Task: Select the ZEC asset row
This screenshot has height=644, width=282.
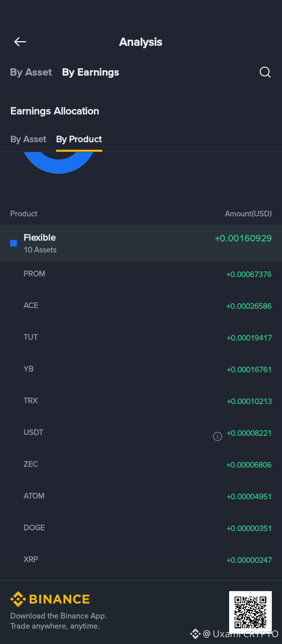Action: point(141,464)
